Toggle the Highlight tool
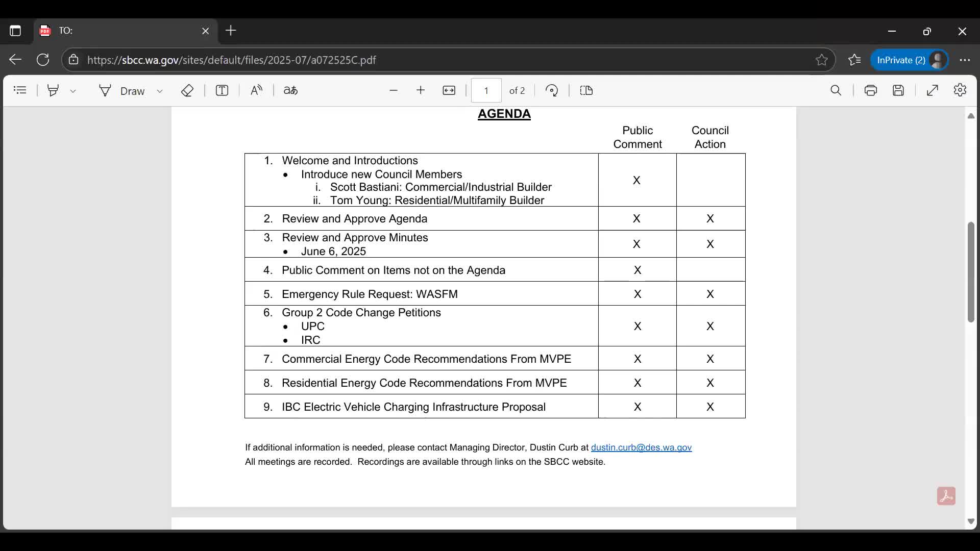Viewport: 980px width, 551px height. (x=53, y=90)
